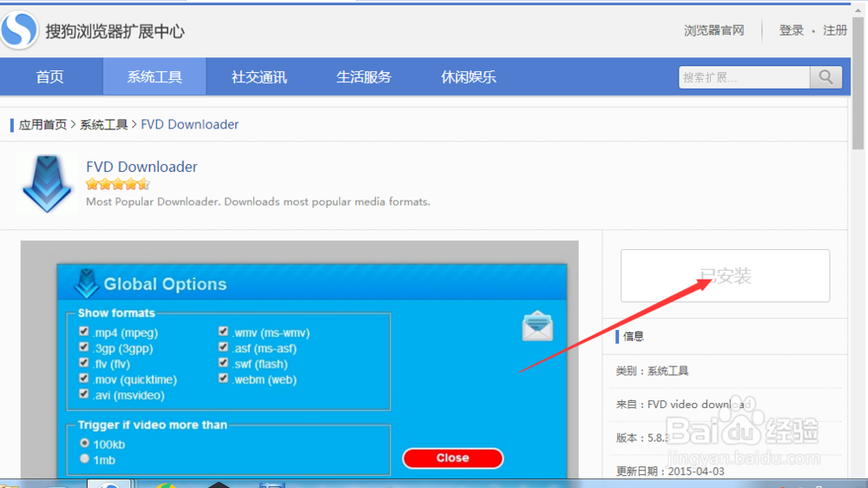
Task: Toggle the .3gp (3gpp) checkbox
Action: [x=83, y=346]
